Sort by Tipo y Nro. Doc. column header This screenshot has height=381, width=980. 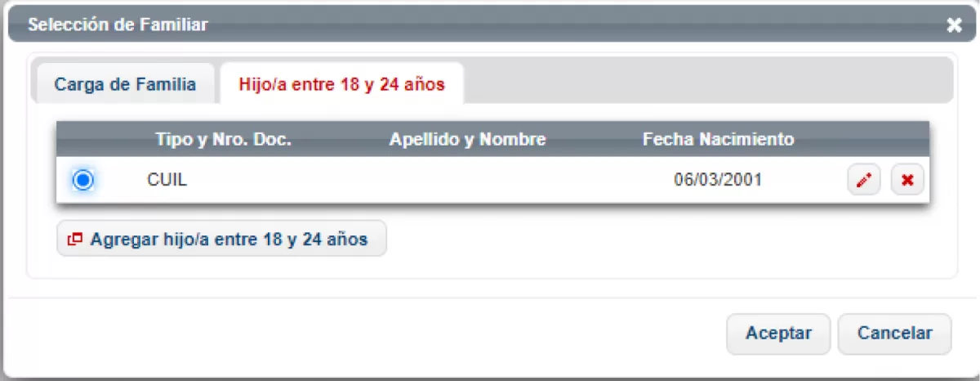223,140
